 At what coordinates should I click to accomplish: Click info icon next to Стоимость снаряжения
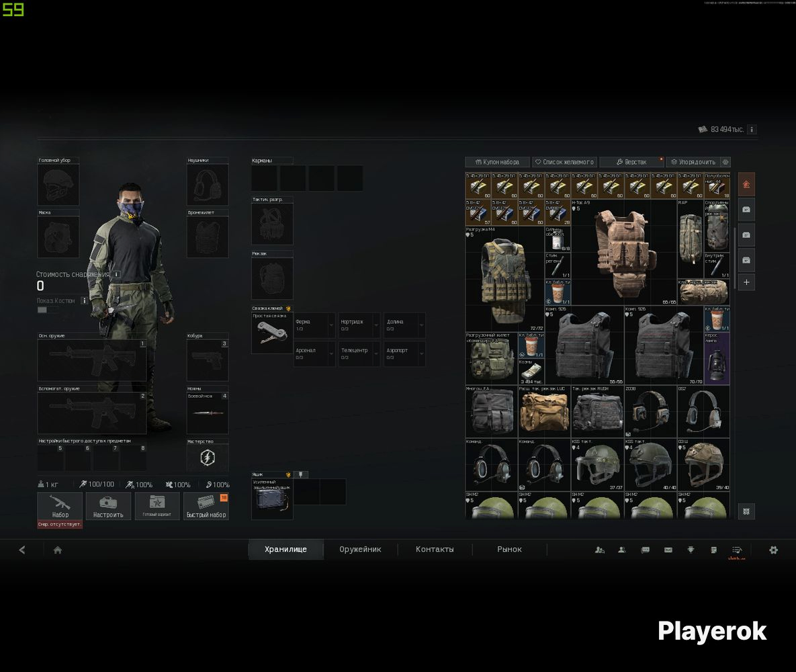click(x=116, y=274)
